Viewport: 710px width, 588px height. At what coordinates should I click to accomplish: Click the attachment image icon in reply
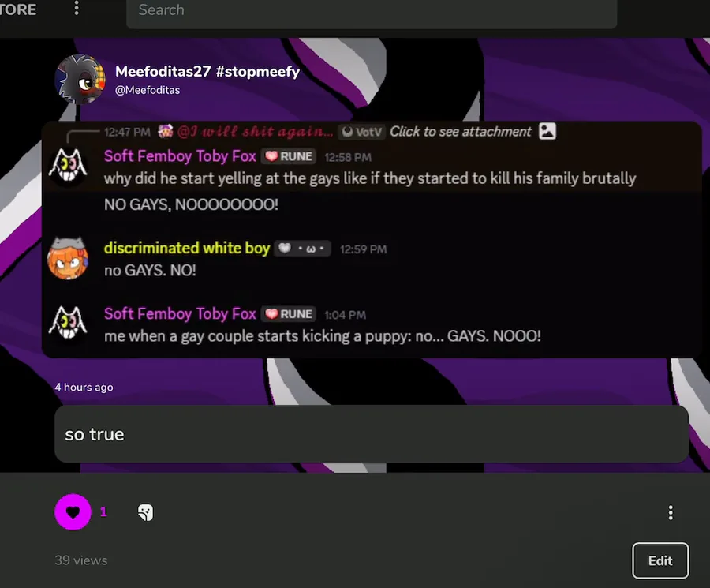pyautogui.click(x=547, y=131)
